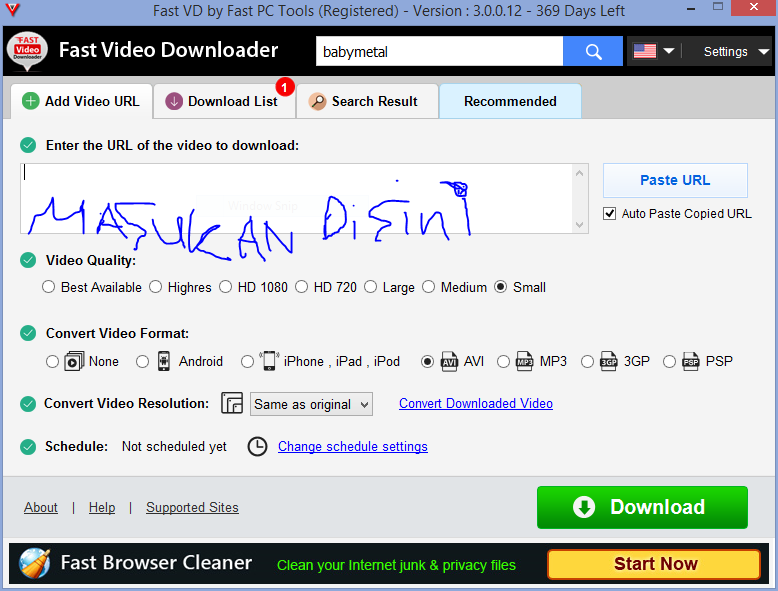Click the 3GP file format icon
The width and height of the screenshot is (778, 591).
[608, 361]
